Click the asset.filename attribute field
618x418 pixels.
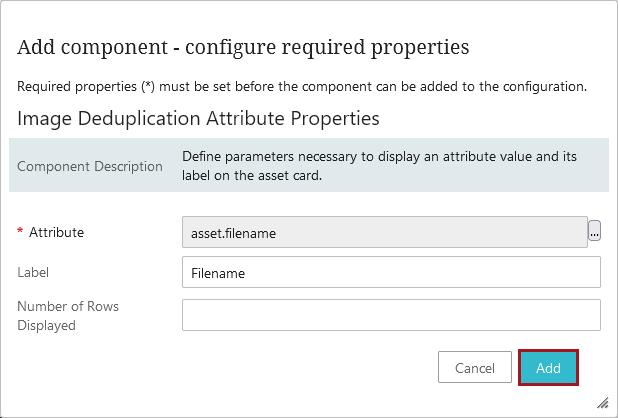(383, 232)
